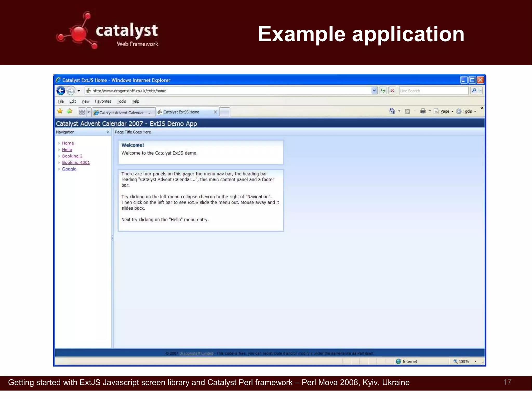Open the Favorites menu
The width and height of the screenshot is (532, 399).
coord(103,101)
